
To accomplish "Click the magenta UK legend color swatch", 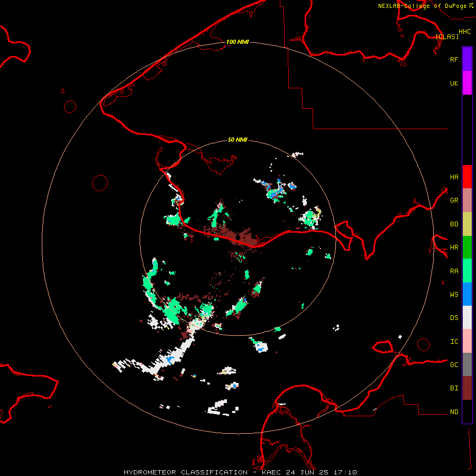I will click(467, 83).
